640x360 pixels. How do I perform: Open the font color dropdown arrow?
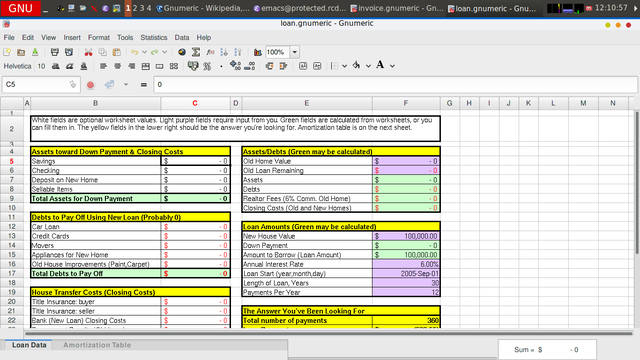[x=392, y=66]
